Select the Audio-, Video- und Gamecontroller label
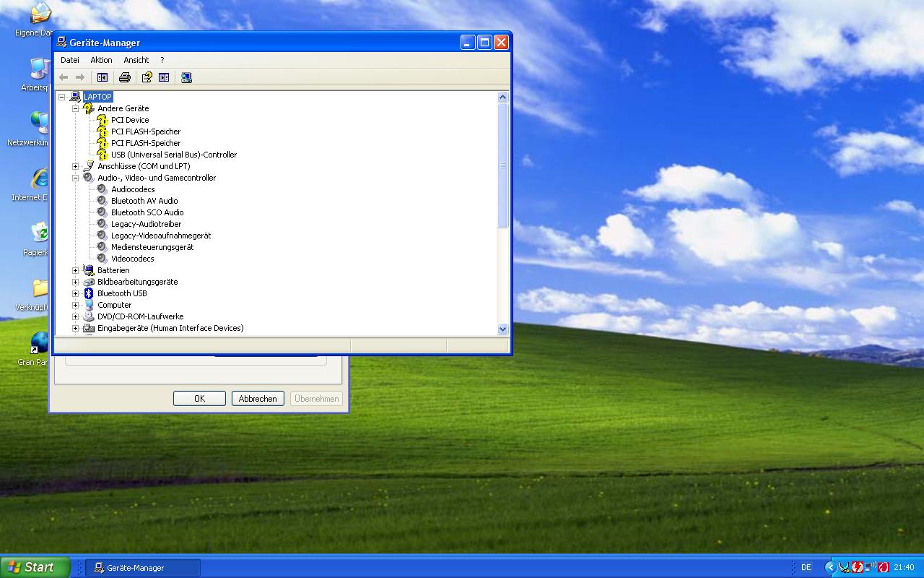This screenshot has width=924, height=578. click(157, 178)
